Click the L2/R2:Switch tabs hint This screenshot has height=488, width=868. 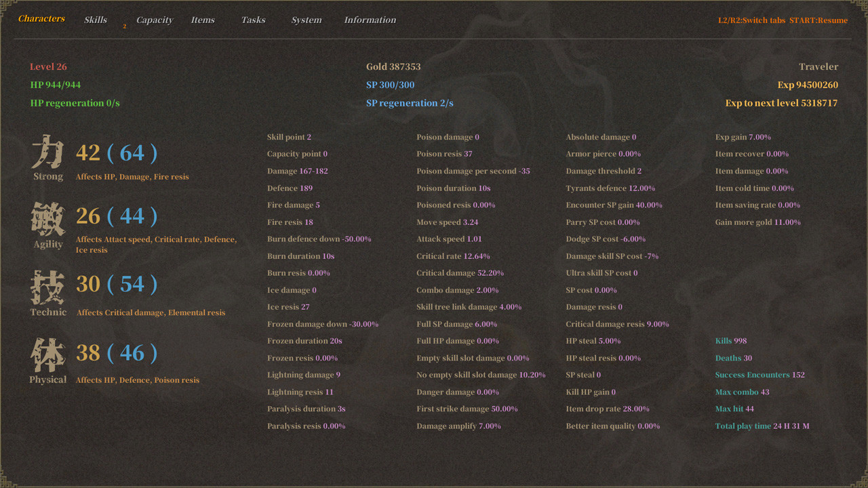click(751, 20)
